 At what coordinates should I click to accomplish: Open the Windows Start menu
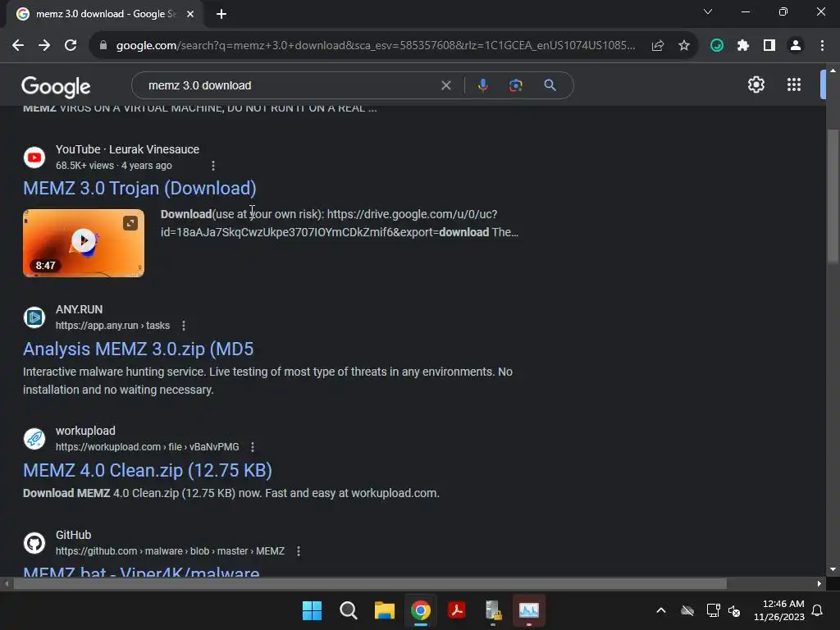tap(312, 610)
